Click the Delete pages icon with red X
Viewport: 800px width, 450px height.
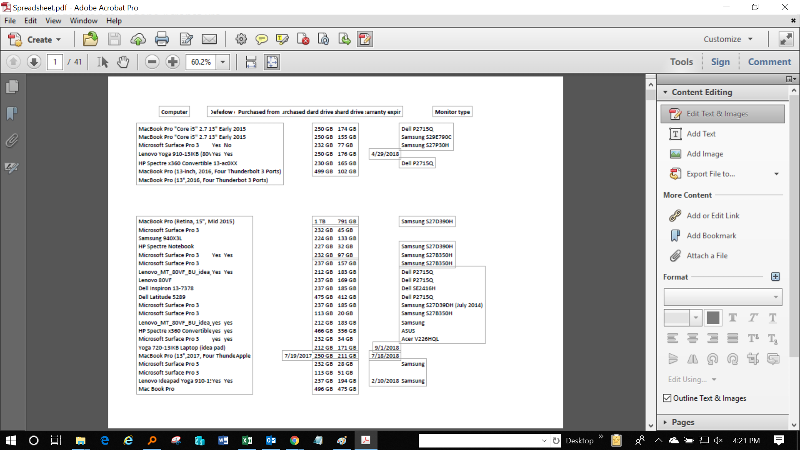tap(303, 39)
